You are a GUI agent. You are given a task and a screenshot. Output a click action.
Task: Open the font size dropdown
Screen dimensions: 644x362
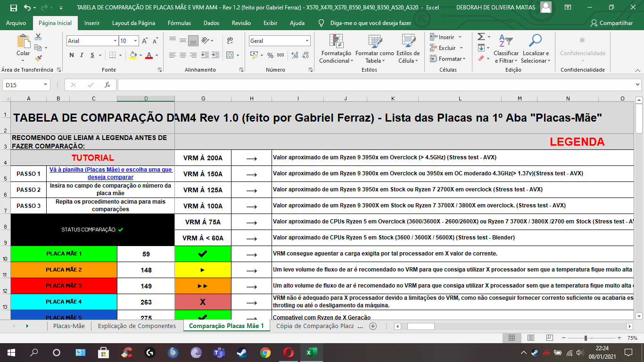point(136,41)
